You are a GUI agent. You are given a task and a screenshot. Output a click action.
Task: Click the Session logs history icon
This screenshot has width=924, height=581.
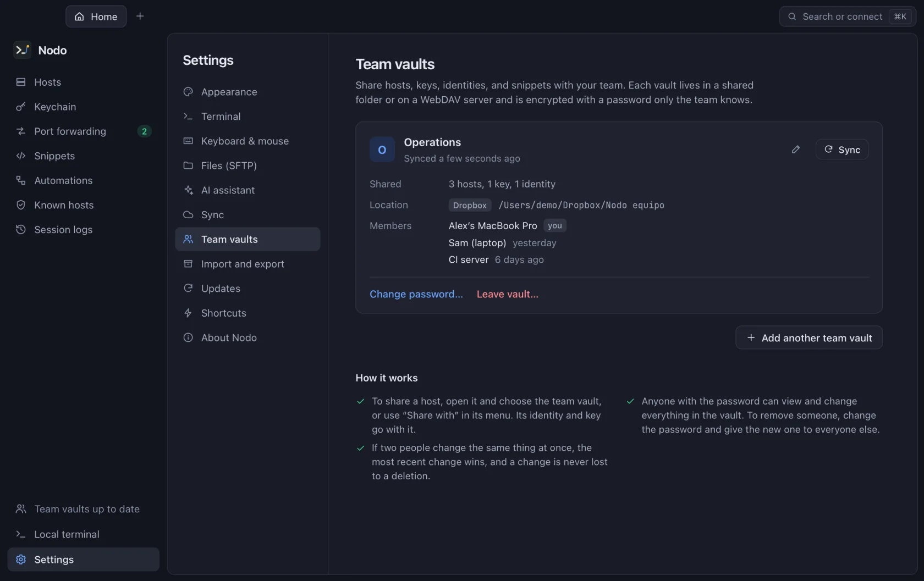pyautogui.click(x=21, y=230)
